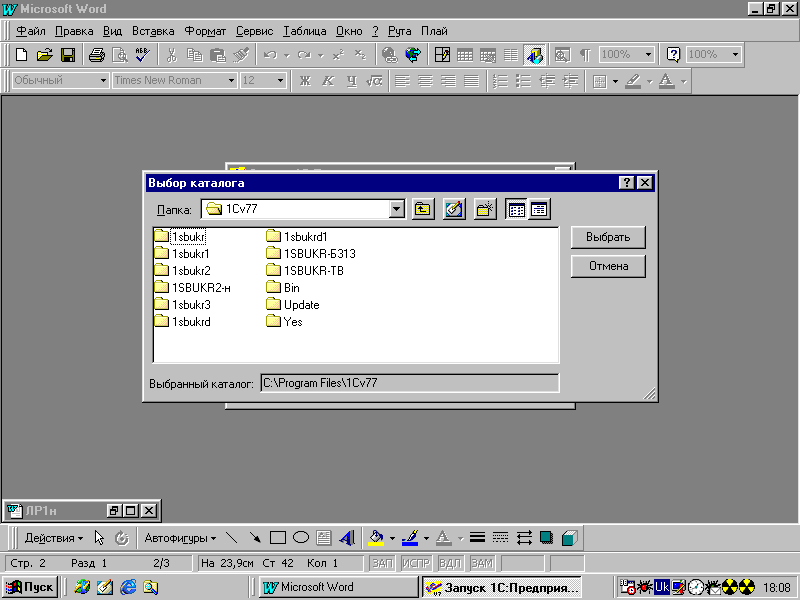Screen dimensions: 800x600
Task: Open the Папка folder dropdown
Action: [x=396, y=209]
